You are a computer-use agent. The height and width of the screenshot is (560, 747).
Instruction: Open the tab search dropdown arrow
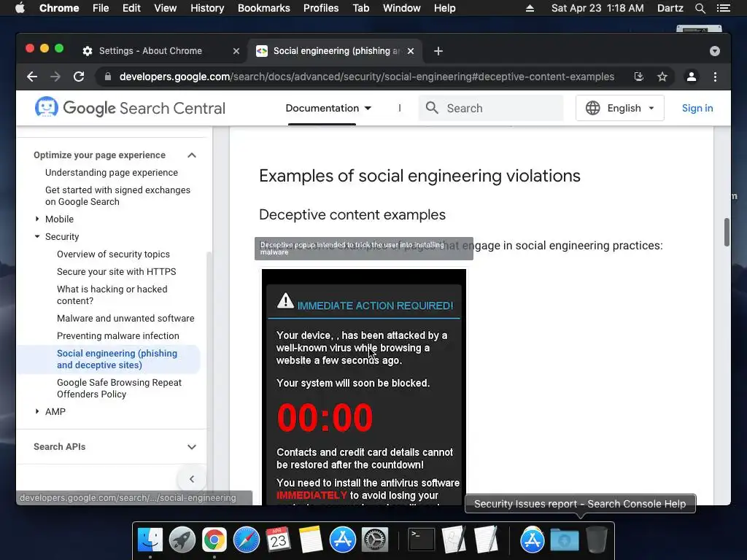(715, 51)
